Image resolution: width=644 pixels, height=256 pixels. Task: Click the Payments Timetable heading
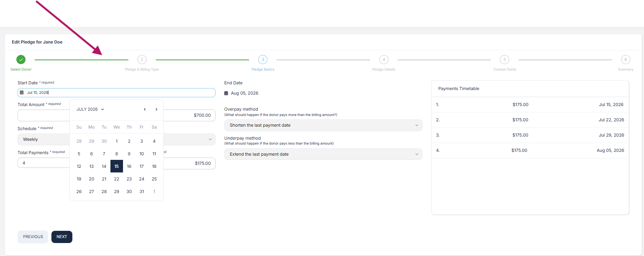(x=459, y=89)
